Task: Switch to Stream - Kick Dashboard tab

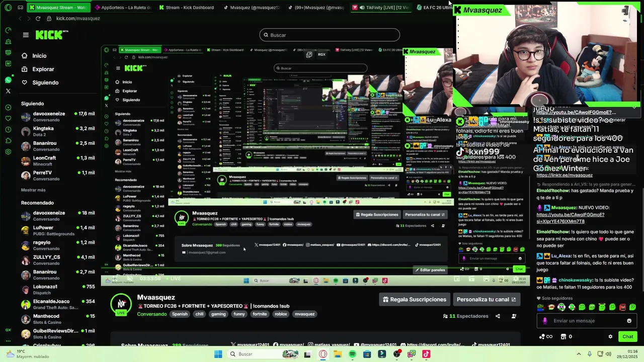Action: [x=186, y=8]
